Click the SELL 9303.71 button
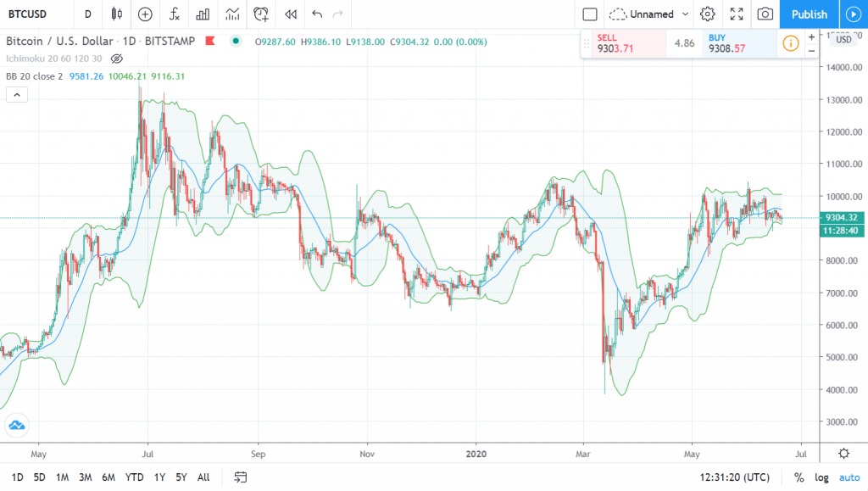The width and height of the screenshot is (868, 491). tap(630, 43)
